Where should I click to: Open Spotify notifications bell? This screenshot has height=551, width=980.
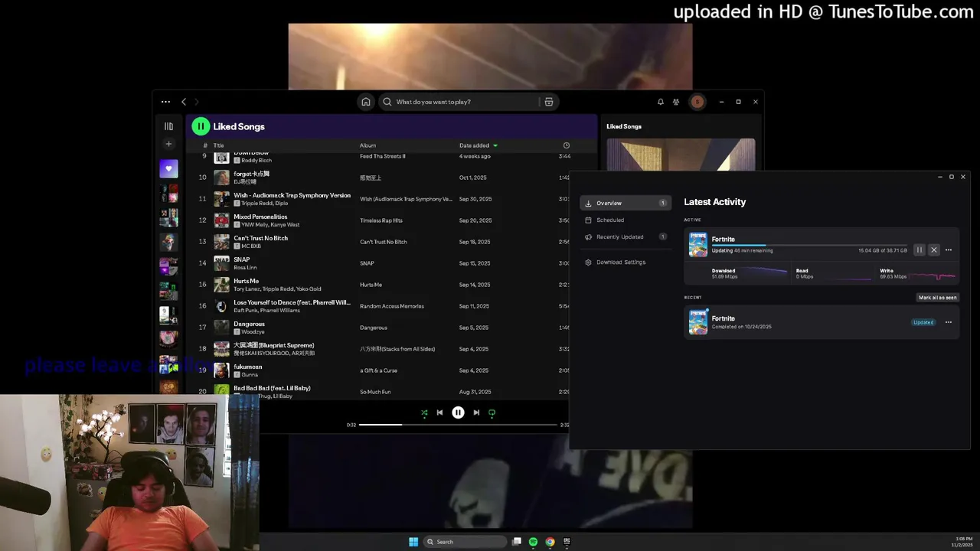click(661, 102)
